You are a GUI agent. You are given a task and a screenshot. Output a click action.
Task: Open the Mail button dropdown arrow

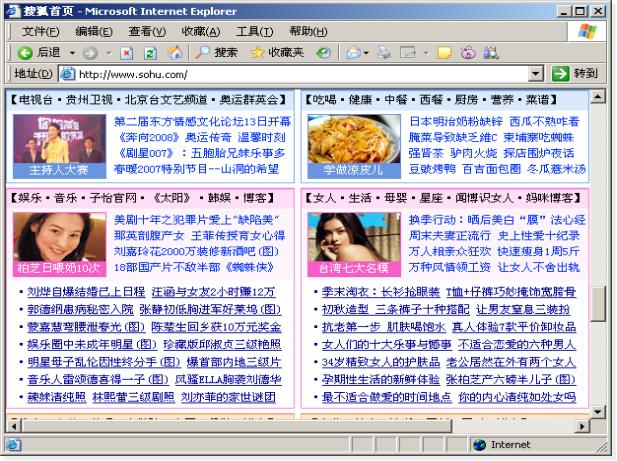tap(366, 53)
